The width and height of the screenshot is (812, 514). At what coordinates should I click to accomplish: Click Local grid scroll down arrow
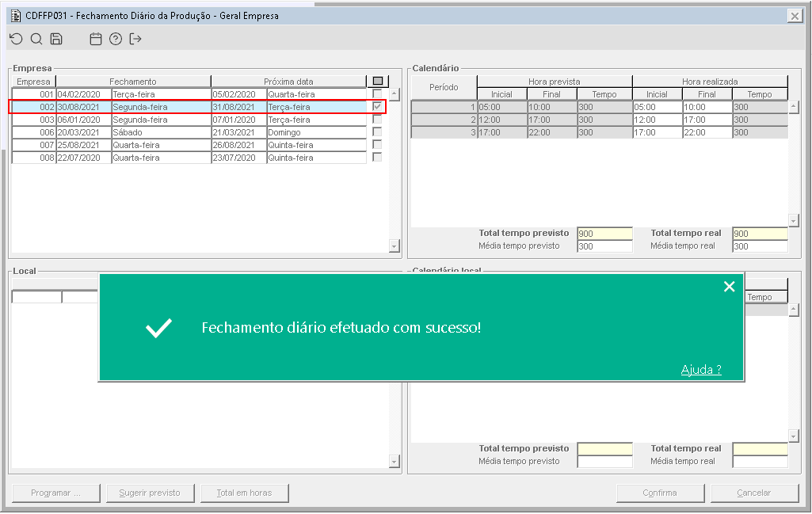click(x=394, y=461)
